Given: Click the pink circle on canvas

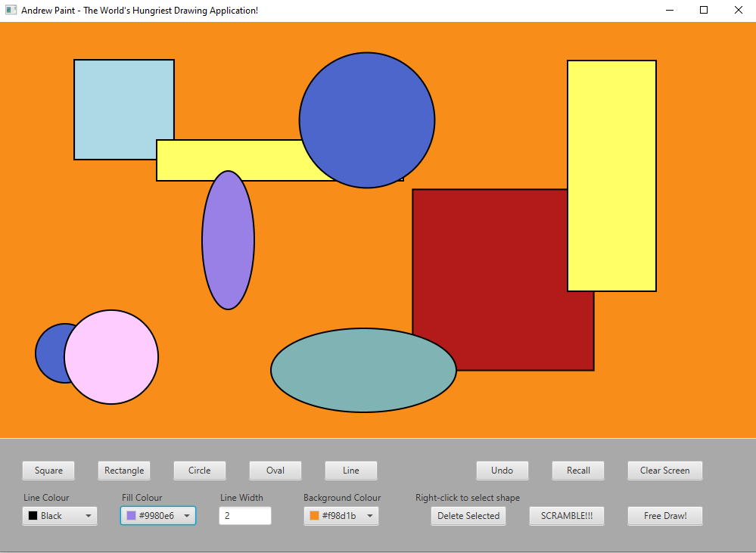Looking at the screenshot, I should coord(112,357).
